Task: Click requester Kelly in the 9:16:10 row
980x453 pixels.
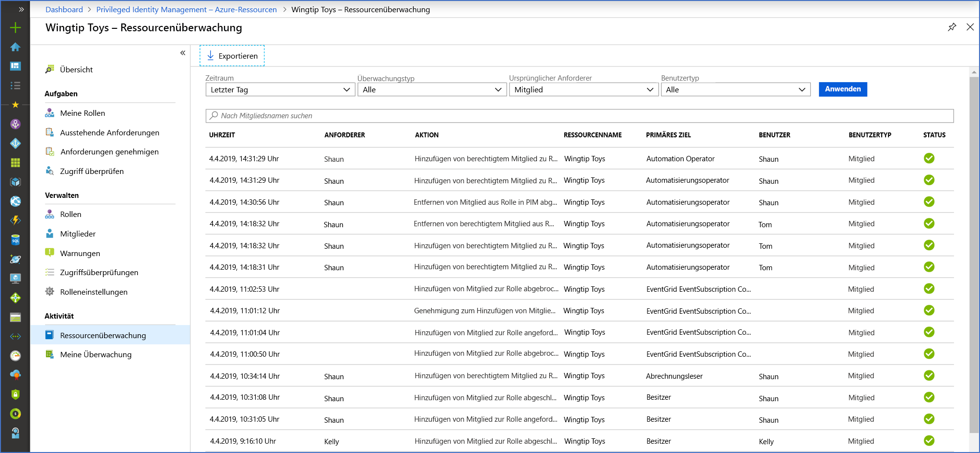Action: 332,441
